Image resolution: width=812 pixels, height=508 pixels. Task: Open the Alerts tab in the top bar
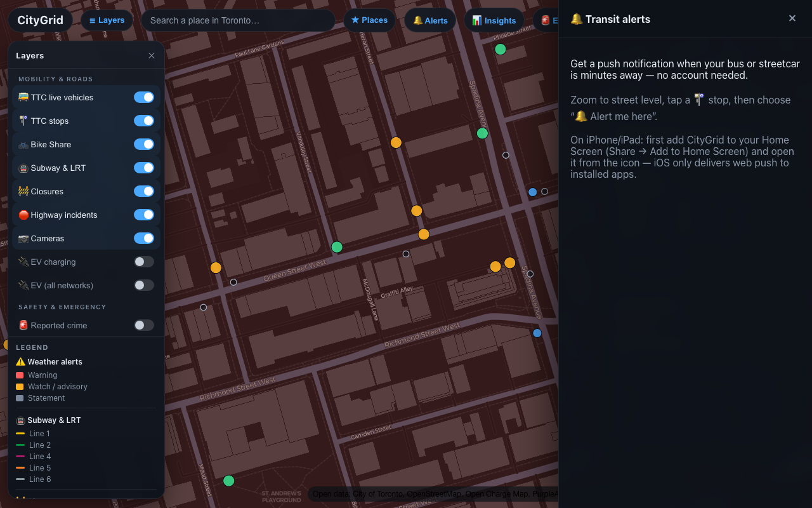[x=430, y=20]
